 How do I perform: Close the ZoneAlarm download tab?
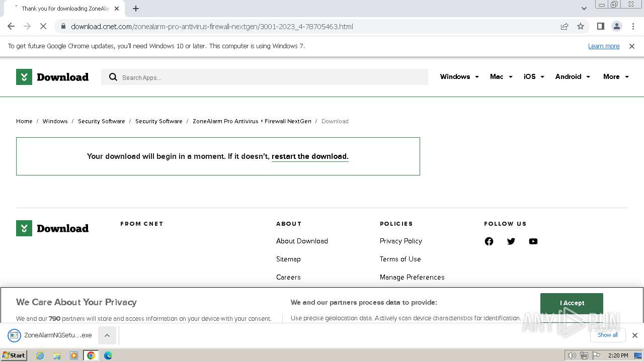coord(117,9)
